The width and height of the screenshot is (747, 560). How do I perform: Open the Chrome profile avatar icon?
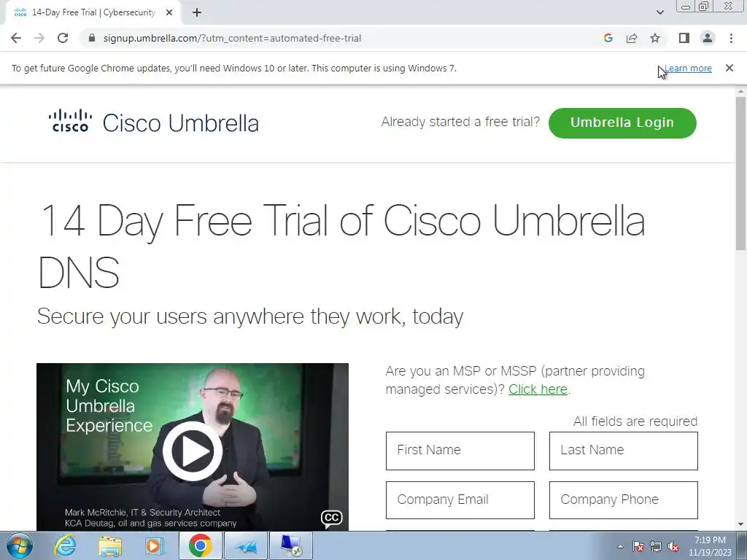tap(708, 38)
